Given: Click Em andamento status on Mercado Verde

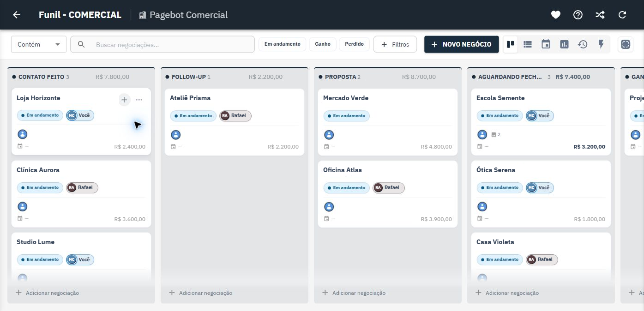Looking at the screenshot, I should pos(347,116).
